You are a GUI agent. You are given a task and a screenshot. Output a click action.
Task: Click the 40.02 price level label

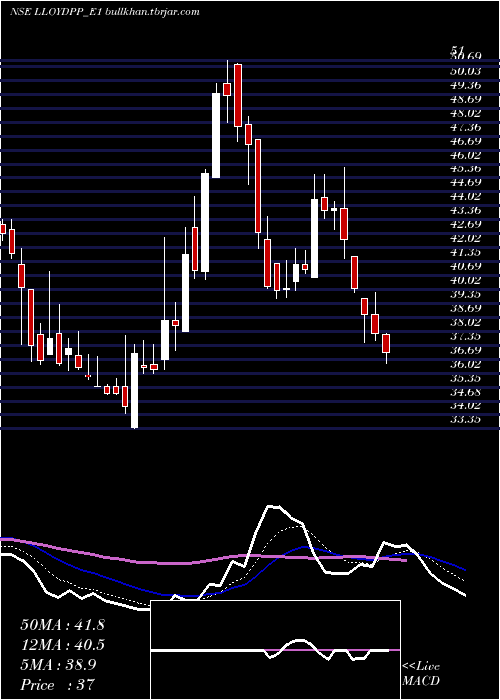click(466, 280)
